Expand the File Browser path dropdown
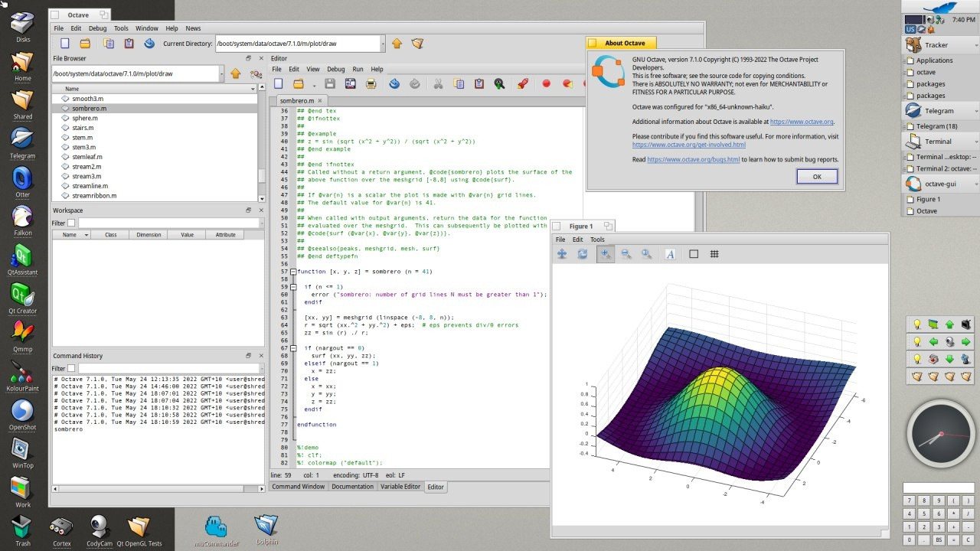Viewport: 980px width, 551px height. coord(222,73)
